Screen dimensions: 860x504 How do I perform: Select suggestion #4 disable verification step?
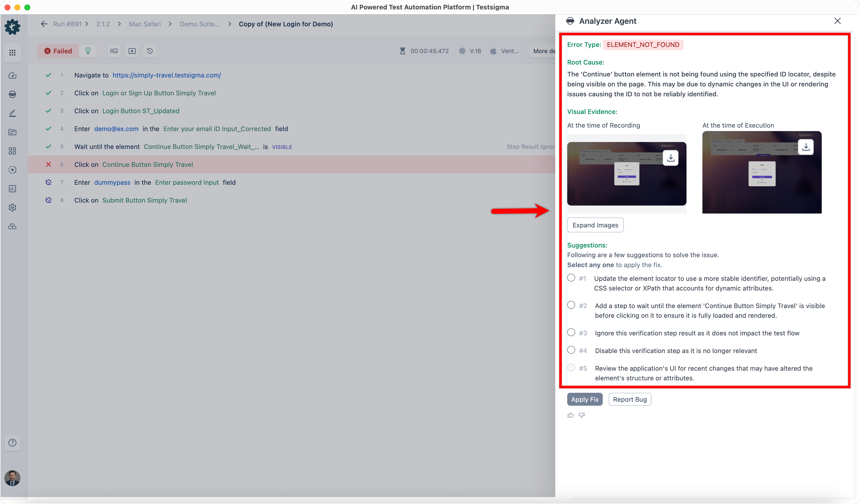click(x=571, y=350)
